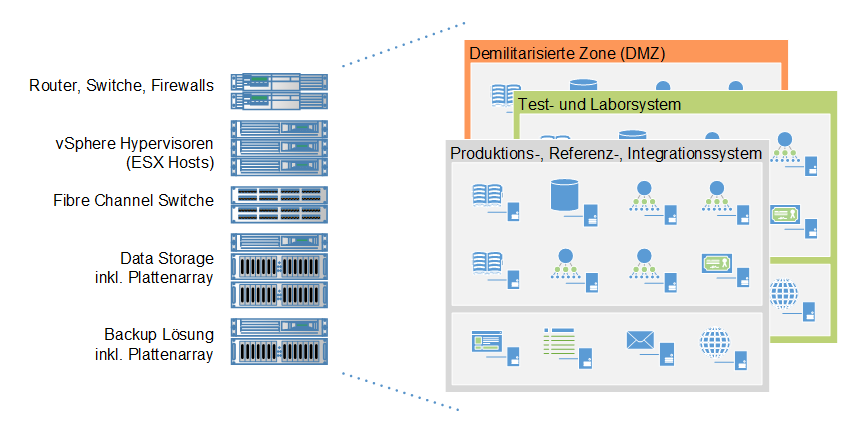Select the top-left book server icon in Produktions panel

point(488,196)
